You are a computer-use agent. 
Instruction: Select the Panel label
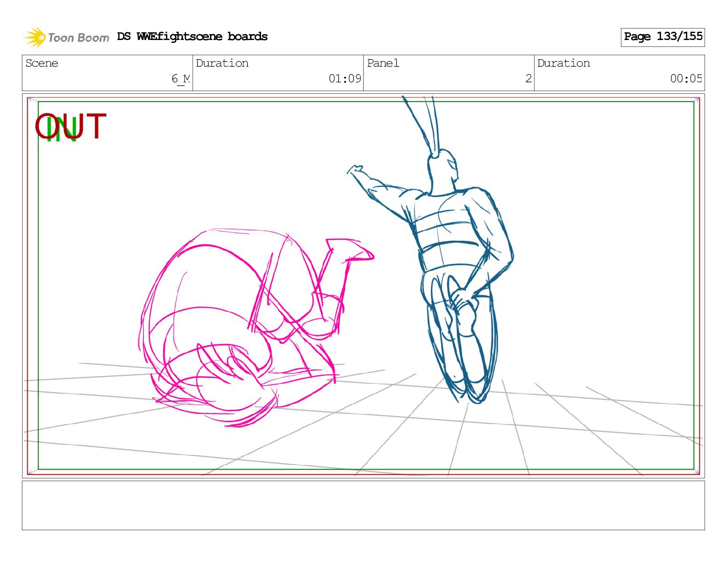pos(383,63)
